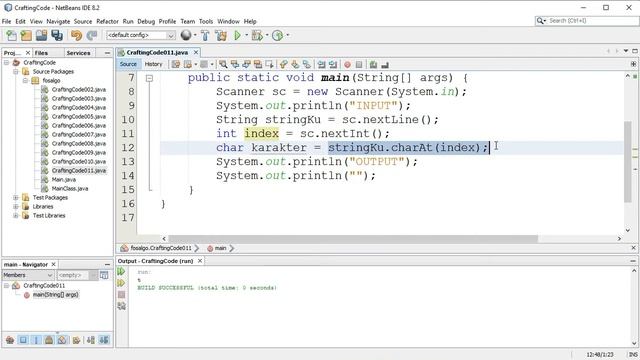This screenshot has width=640, height=360.
Task: Click the Last Edit icon in editor toolbar
Action: (x=176, y=64)
